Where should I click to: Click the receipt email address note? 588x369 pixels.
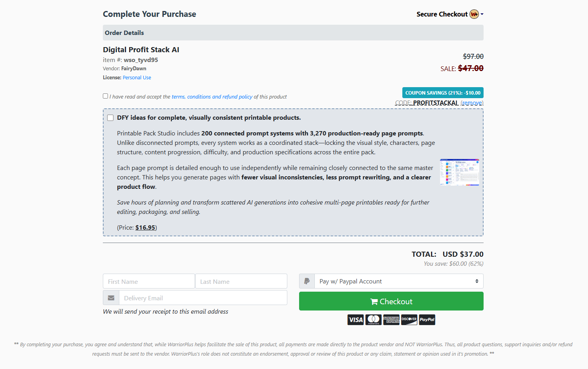coord(166,312)
